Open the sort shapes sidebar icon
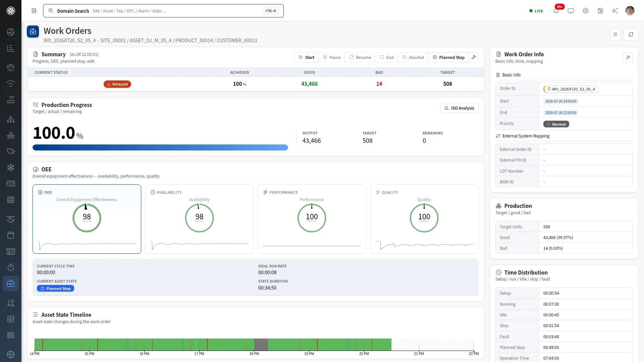This screenshot has width=644, height=362. [x=11, y=303]
